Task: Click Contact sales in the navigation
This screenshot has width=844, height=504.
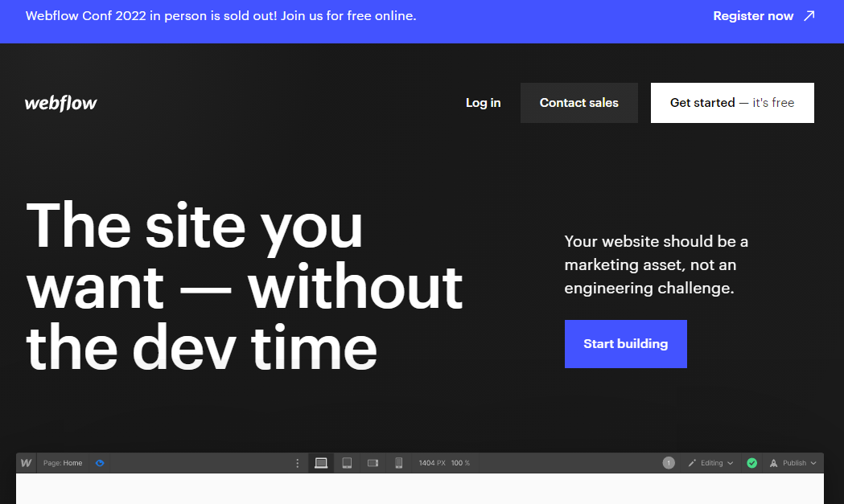Action: [x=579, y=103]
